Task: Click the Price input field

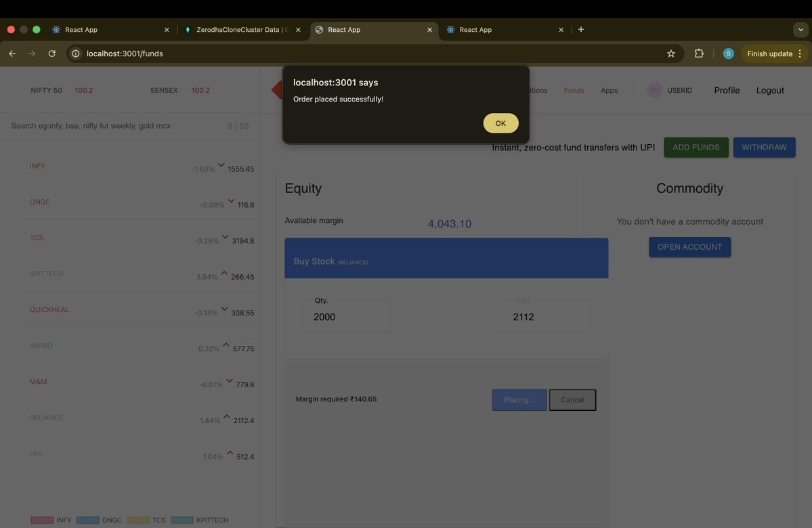Action: 544,316
